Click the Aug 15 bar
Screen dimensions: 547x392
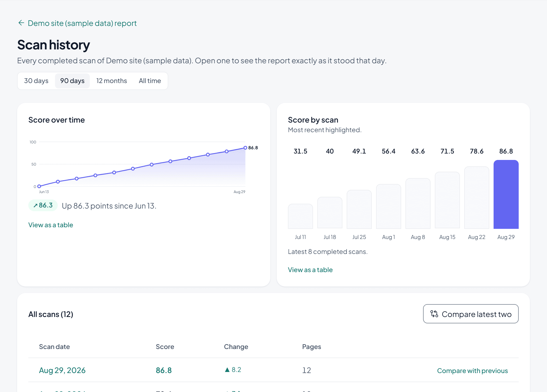pyautogui.click(x=447, y=200)
